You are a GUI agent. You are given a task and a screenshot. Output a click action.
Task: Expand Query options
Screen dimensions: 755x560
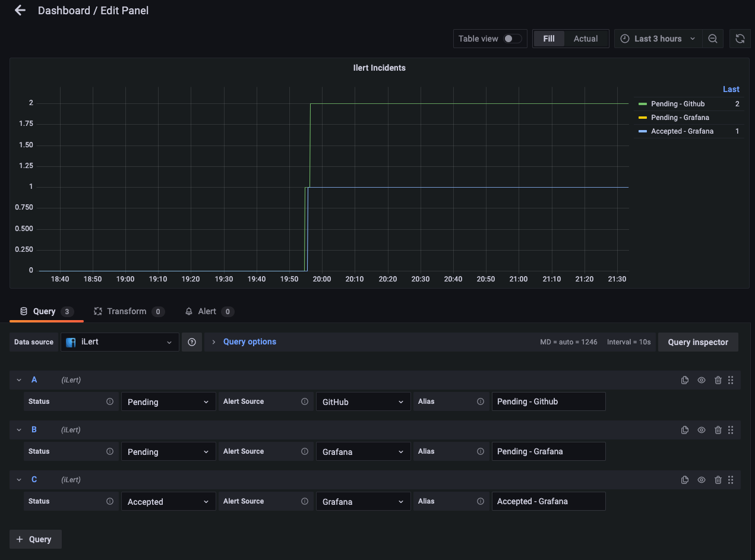click(249, 342)
